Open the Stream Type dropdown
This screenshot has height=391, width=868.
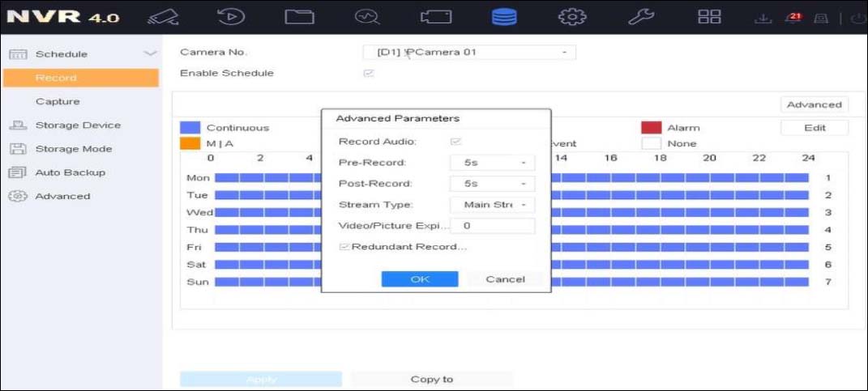click(492, 205)
